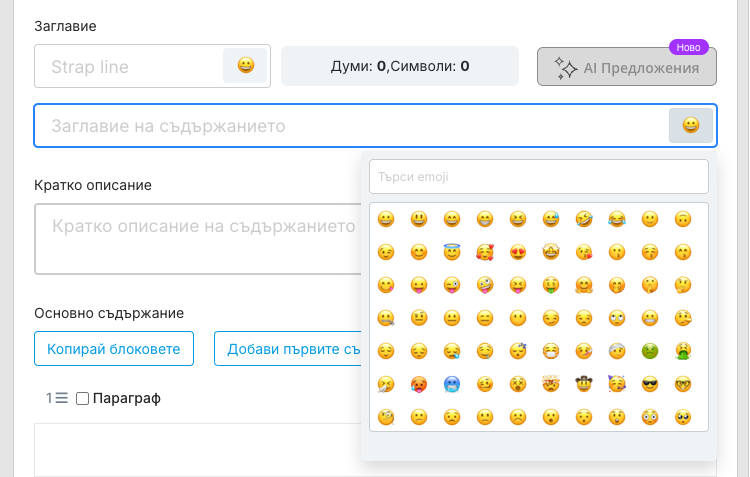Select the red hot face emoji
This screenshot has width=750, height=477.
(419, 384)
